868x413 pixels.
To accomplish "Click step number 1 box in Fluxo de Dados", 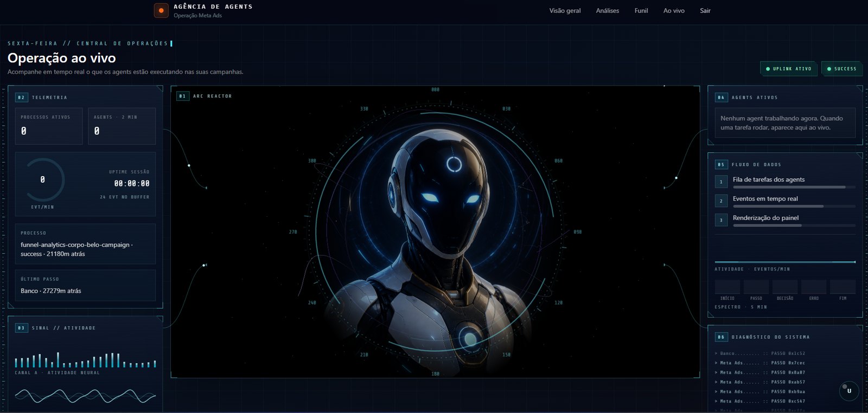I will [721, 182].
